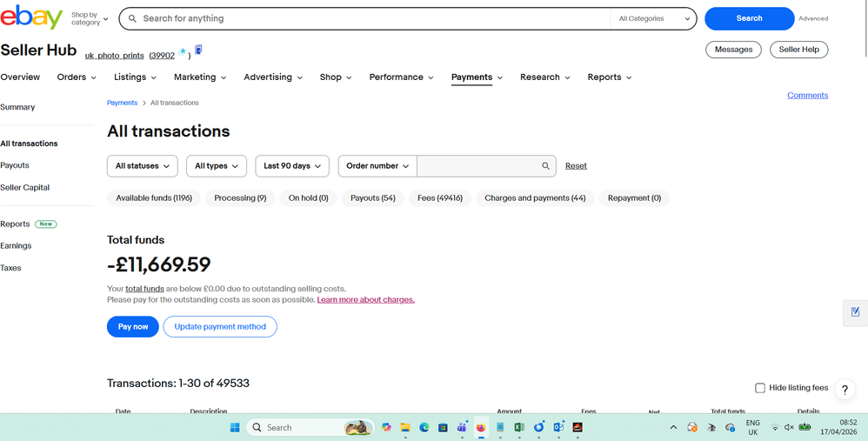Viewport: 868px width, 441px height.
Task: Open the Windows Start menu
Action: [x=235, y=427]
